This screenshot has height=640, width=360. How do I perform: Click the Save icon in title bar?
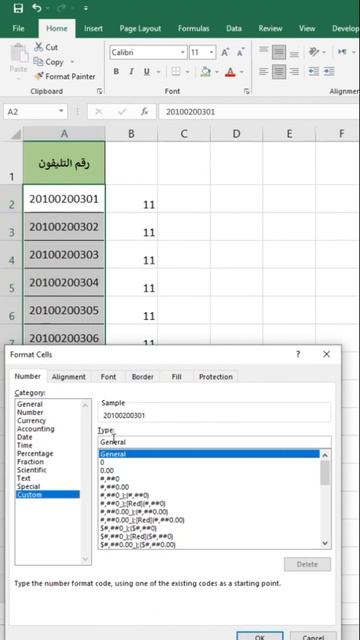click(18, 8)
